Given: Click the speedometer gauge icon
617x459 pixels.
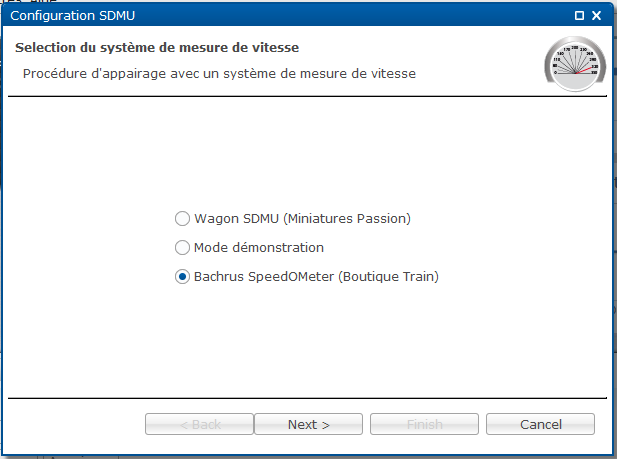Looking at the screenshot, I should (x=575, y=63).
